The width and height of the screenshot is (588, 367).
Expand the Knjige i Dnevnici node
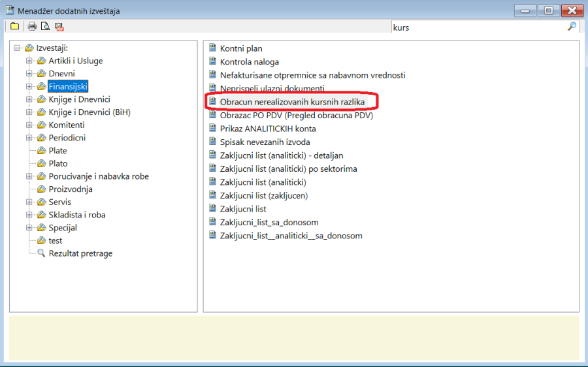tap(29, 99)
